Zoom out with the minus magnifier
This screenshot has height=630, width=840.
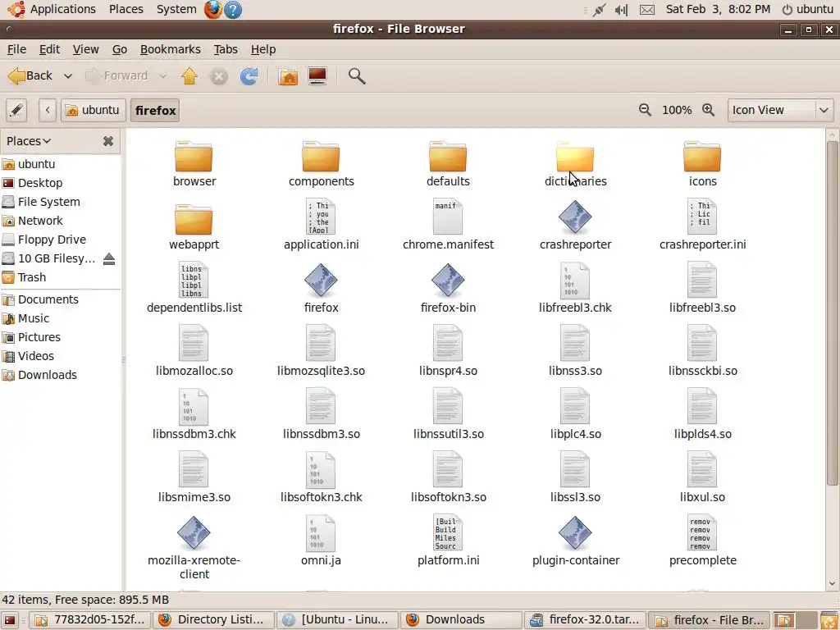coord(645,110)
